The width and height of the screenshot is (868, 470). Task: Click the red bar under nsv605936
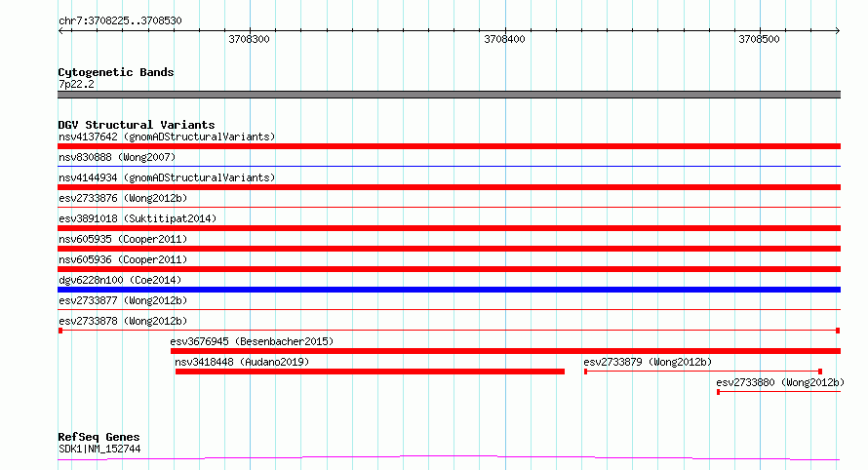coord(449,269)
